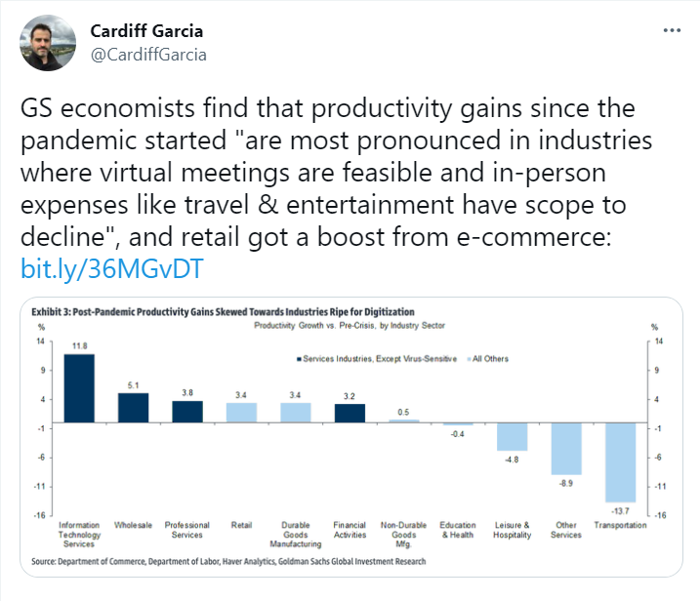The height and width of the screenshot is (601, 700).
Task: Click Cardiff Garcia's profile avatar
Action: tap(44, 44)
